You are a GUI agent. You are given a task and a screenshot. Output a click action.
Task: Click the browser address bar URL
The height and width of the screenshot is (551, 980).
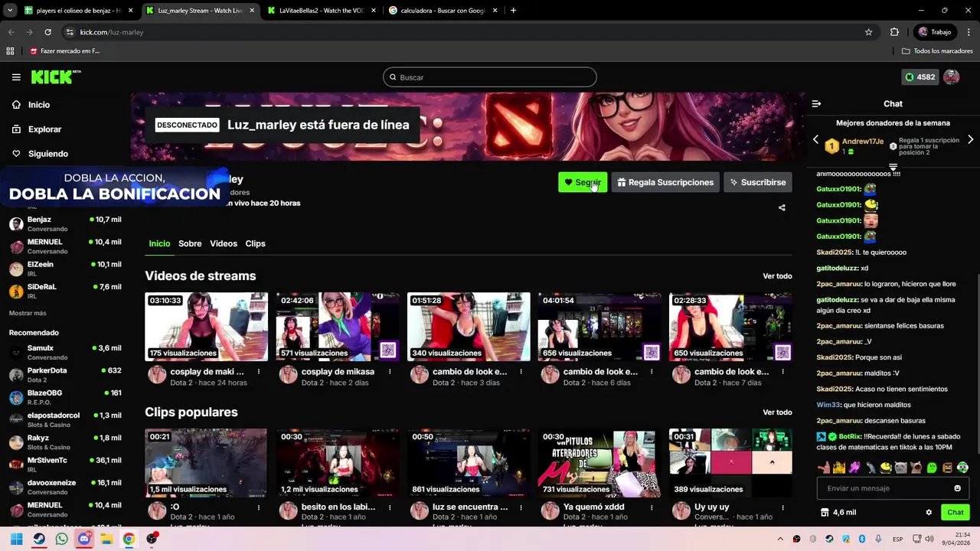pyautogui.click(x=112, y=32)
